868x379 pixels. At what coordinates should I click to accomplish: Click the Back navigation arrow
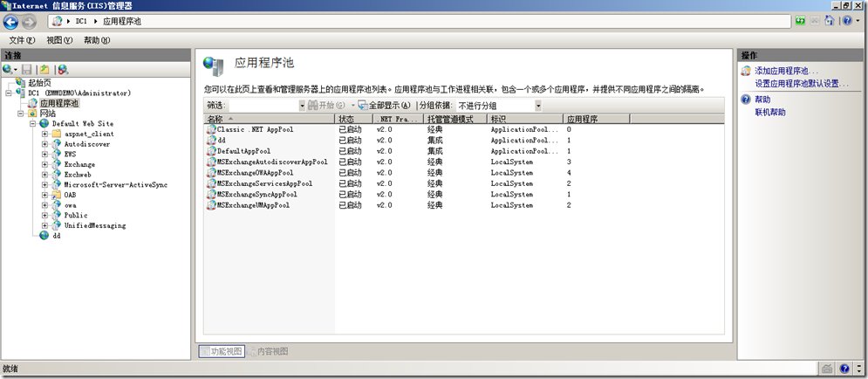(x=10, y=22)
